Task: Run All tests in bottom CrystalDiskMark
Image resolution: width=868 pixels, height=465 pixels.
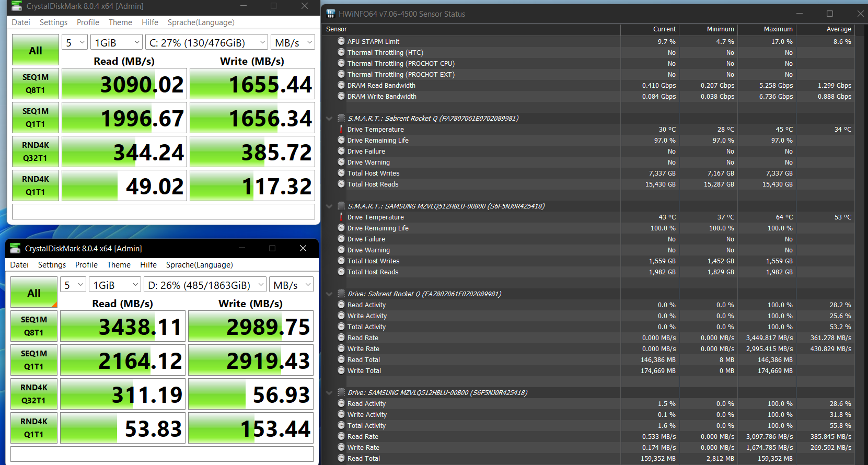Action: pyautogui.click(x=34, y=293)
